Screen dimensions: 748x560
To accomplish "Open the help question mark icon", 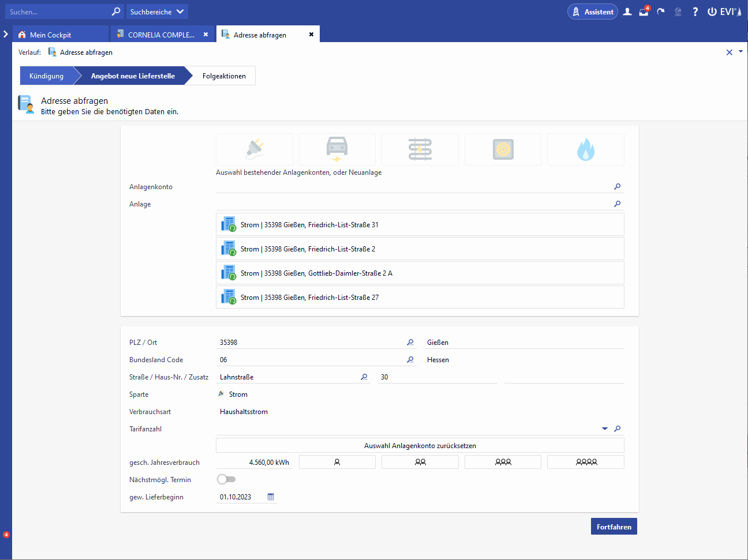I will [x=695, y=12].
